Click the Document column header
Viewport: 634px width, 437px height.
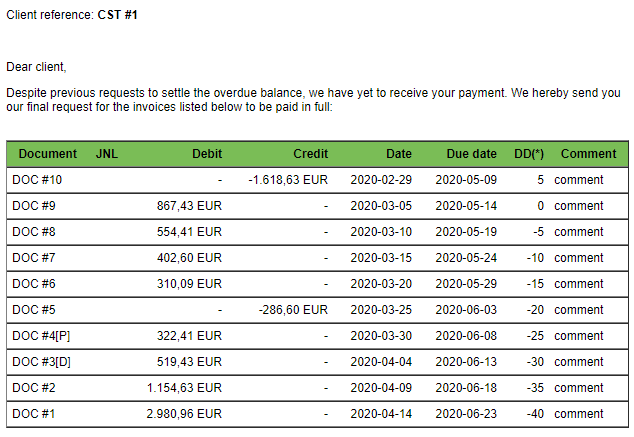point(48,154)
